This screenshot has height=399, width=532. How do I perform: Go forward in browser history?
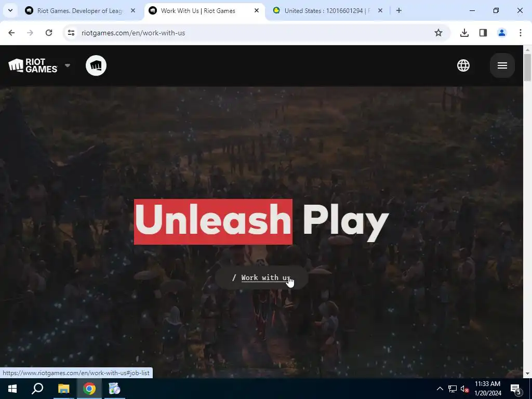pos(30,33)
